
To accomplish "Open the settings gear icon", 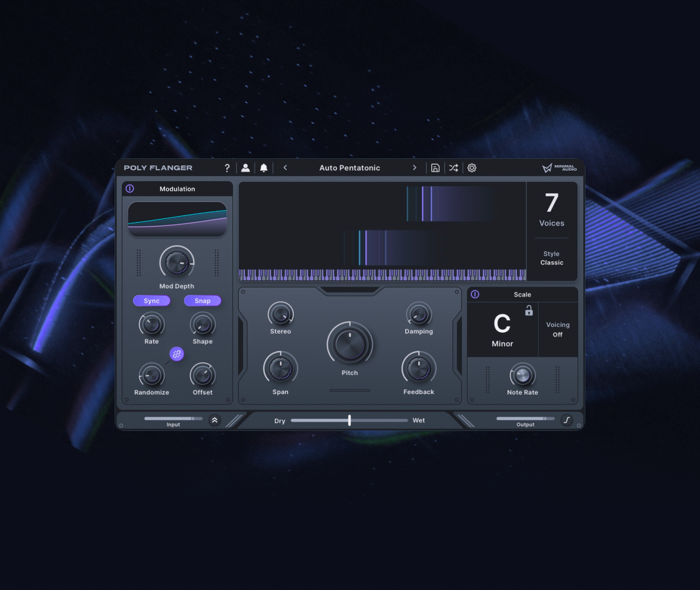I will pyautogui.click(x=472, y=168).
